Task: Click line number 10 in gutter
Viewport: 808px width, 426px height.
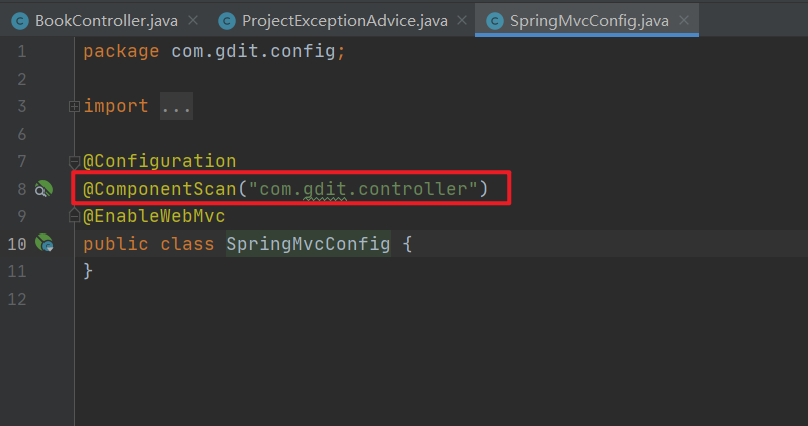Action: 17,243
